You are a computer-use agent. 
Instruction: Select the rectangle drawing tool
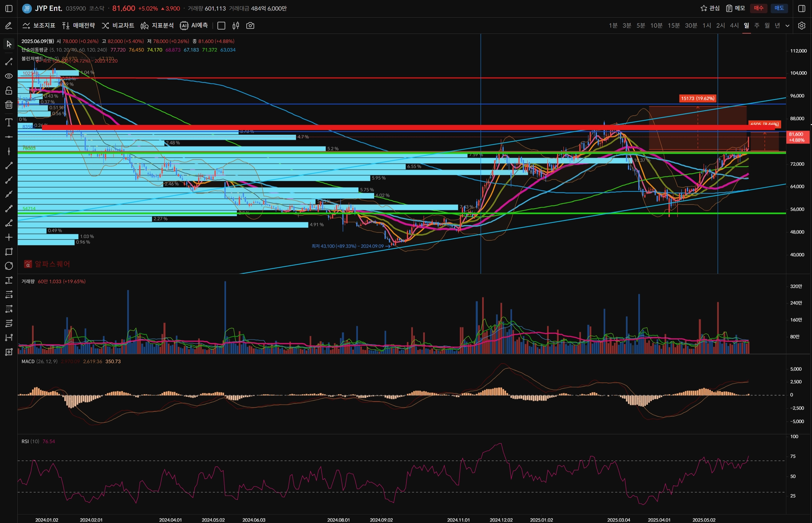[9, 252]
